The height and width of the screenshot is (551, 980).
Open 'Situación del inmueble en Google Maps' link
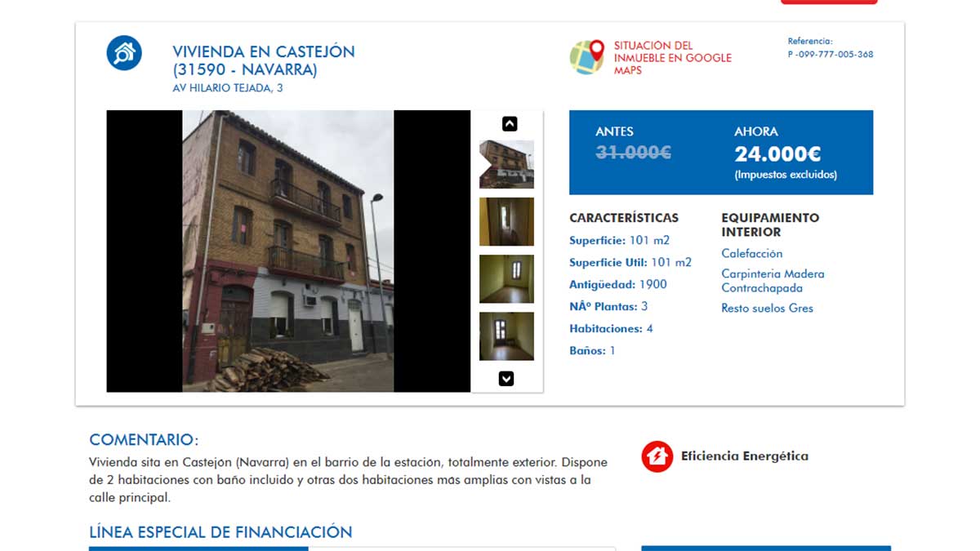(672, 58)
